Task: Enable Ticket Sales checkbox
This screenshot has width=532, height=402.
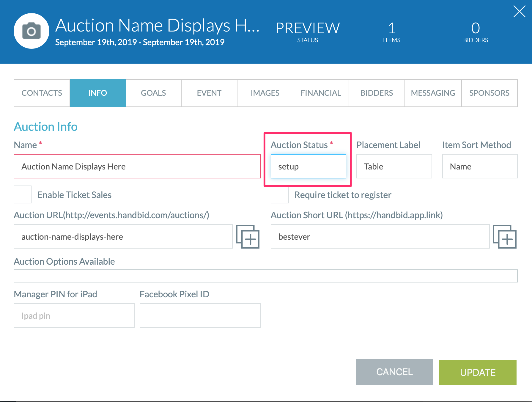Action: point(22,194)
